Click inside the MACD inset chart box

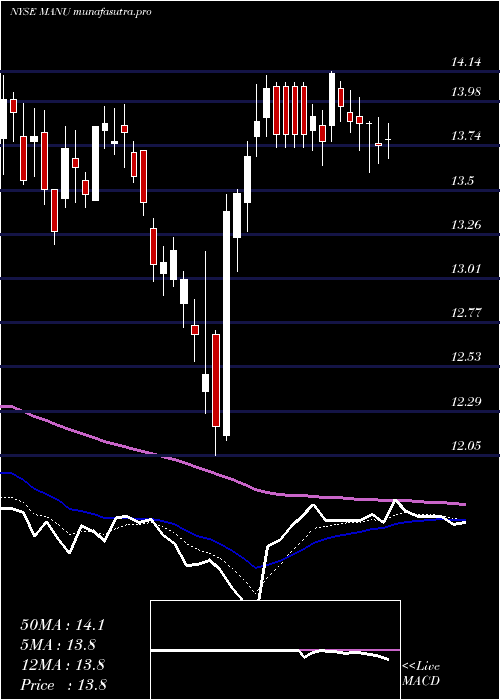click(x=275, y=650)
